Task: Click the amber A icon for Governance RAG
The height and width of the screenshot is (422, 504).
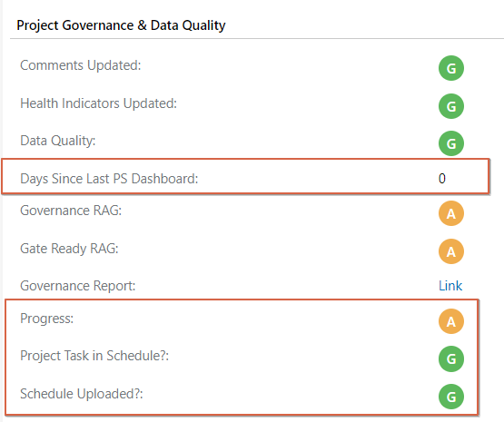Action: click(451, 213)
